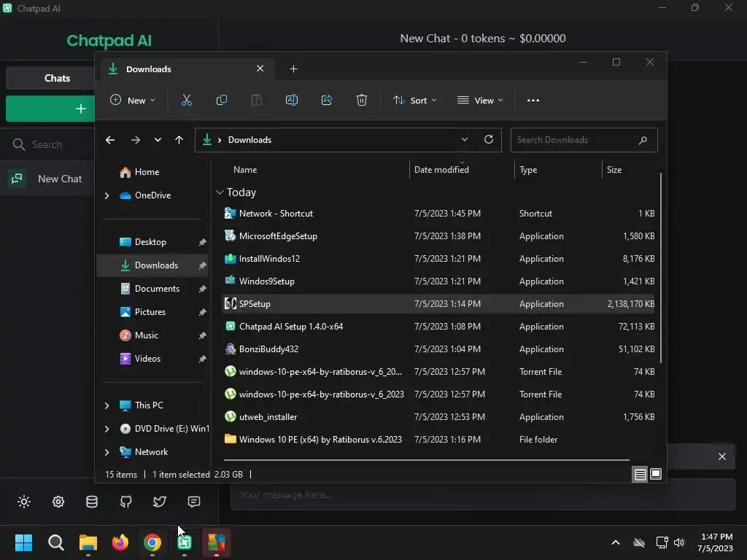
Task: Expand the address bar history dropdown
Action: click(464, 139)
